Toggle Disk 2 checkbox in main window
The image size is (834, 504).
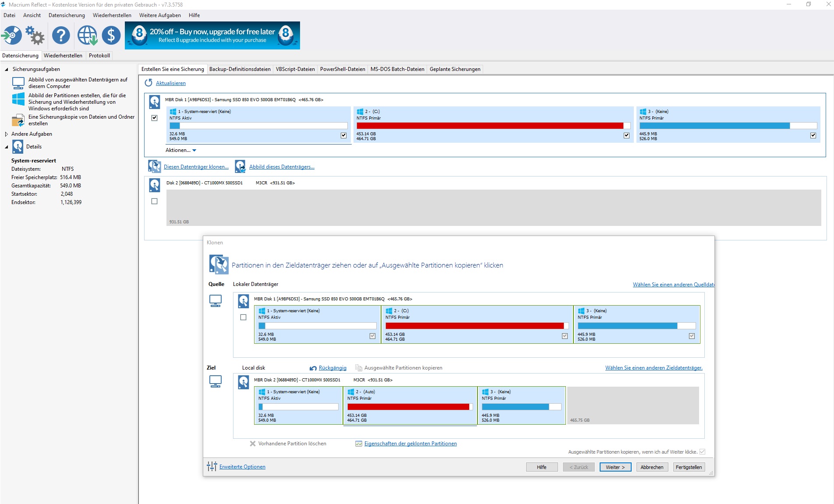[x=154, y=201]
